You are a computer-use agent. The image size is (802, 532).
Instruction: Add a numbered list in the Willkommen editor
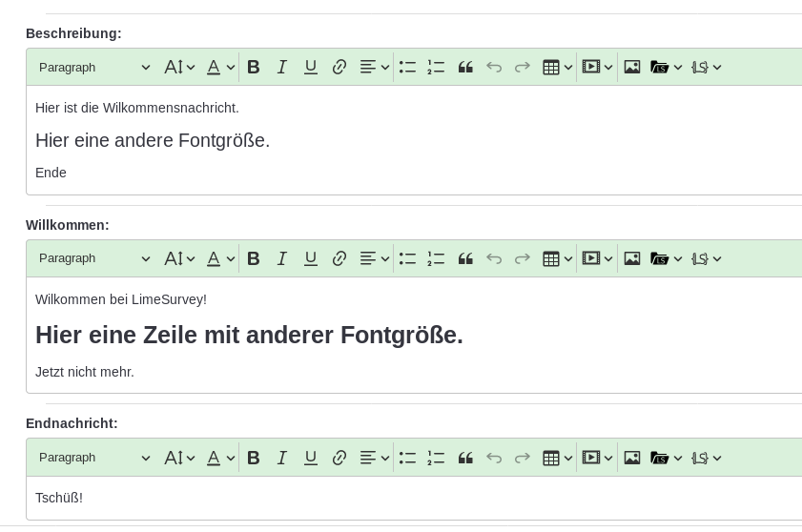tap(436, 258)
